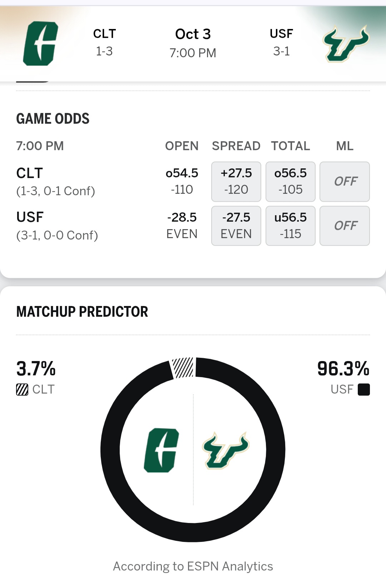Tap the striped CLT legend icon
The width and height of the screenshot is (386, 588).
pyautogui.click(x=22, y=389)
